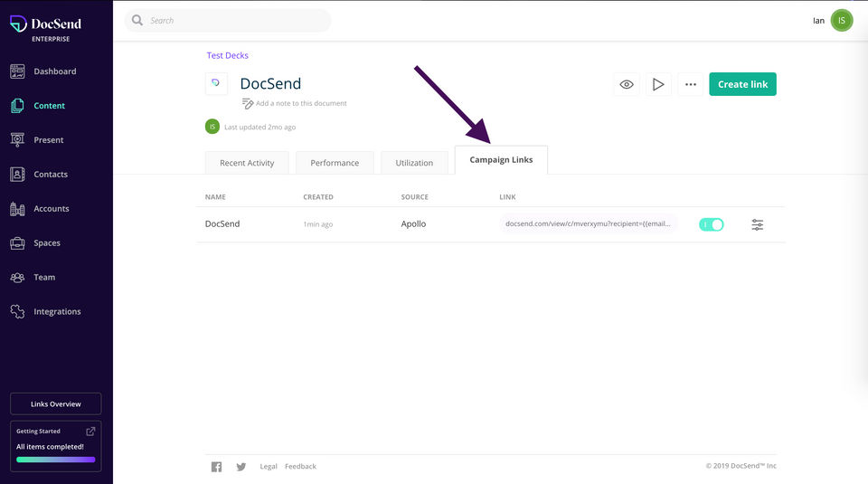Switch to the Utilization tab

click(x=414, y=163)
